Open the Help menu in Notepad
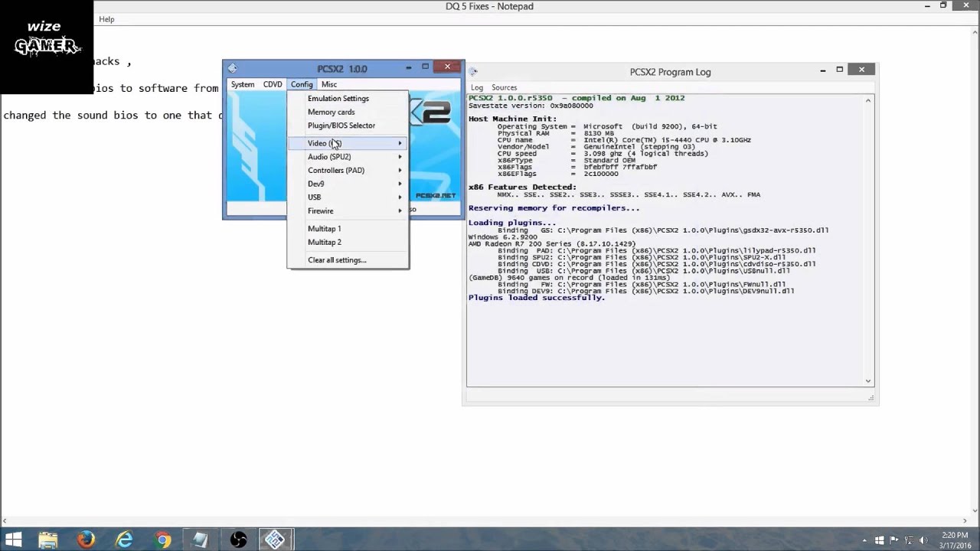 (106, 19)
